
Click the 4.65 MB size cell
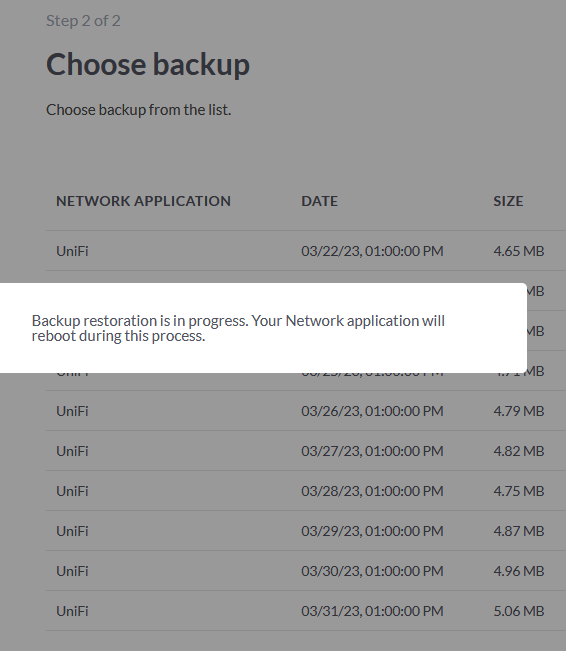519,251
